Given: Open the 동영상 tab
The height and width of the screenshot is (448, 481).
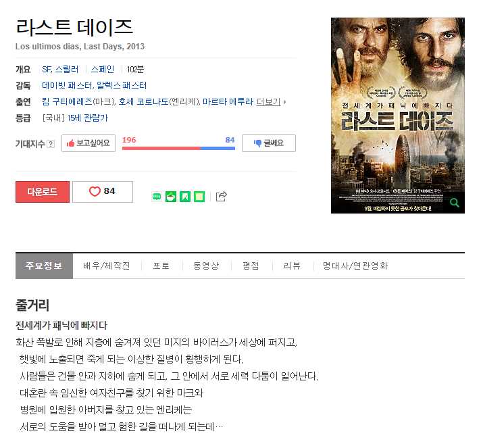Looking at the screenshot, I should point(206,266).
